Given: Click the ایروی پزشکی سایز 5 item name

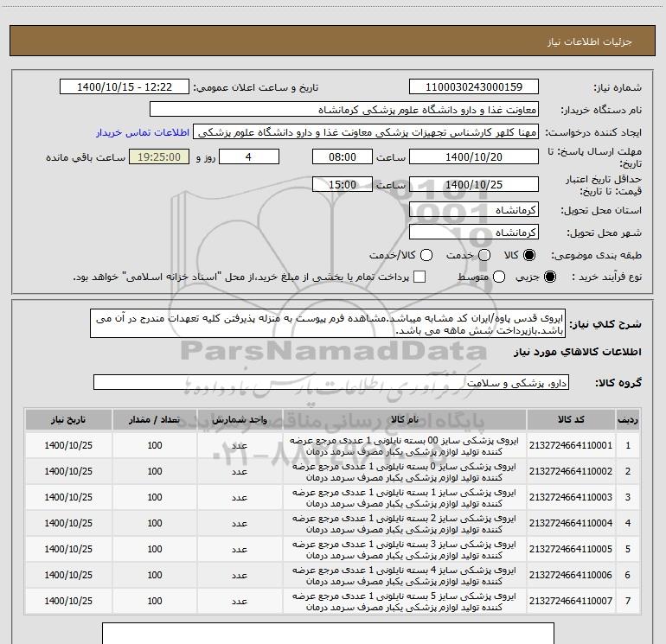Looking at the screenshot, I should click(x=404, y=601).
